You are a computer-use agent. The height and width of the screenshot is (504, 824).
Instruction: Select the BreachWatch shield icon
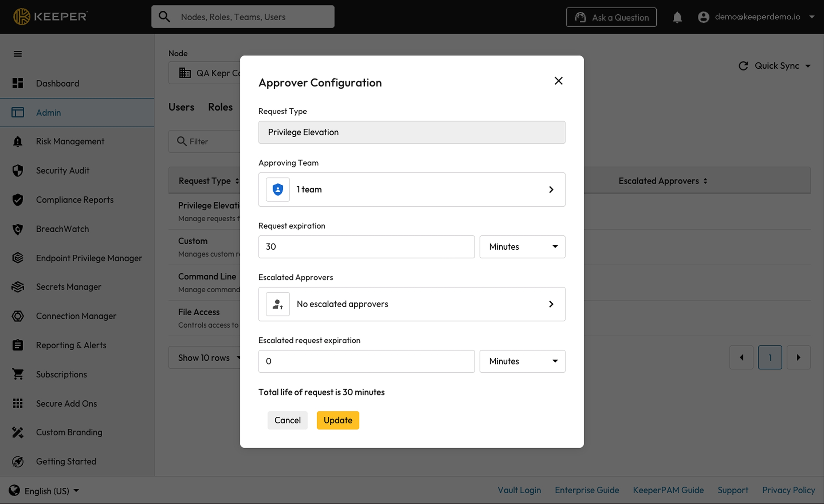18,229
